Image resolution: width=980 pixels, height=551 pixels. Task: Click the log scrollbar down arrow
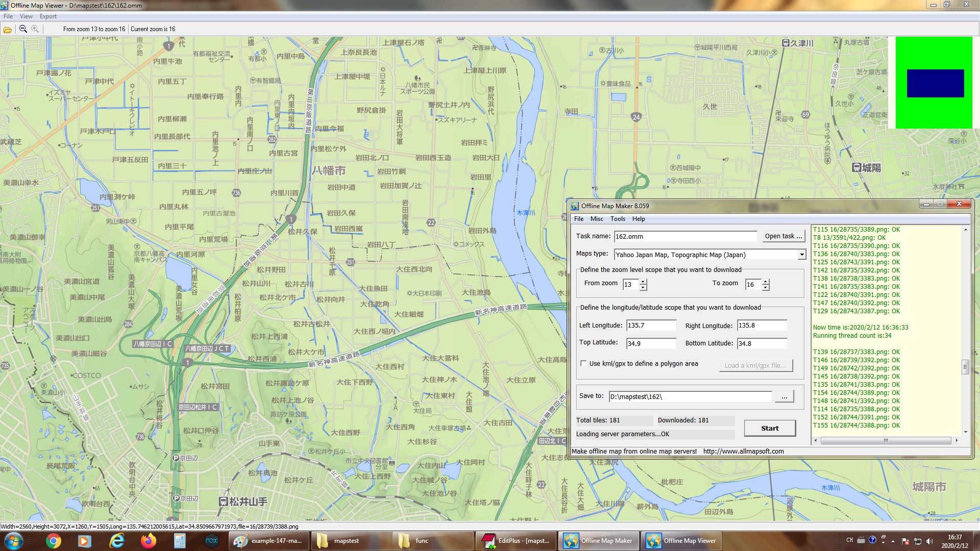tap(965, 432)
